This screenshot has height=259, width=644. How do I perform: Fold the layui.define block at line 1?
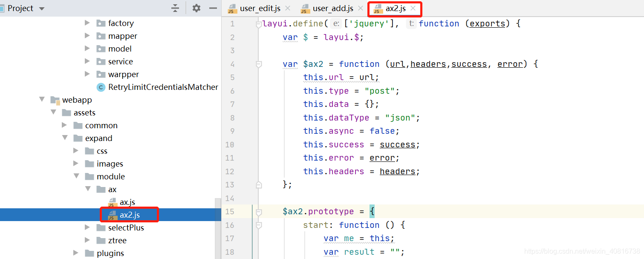click(x=258, y=25)
